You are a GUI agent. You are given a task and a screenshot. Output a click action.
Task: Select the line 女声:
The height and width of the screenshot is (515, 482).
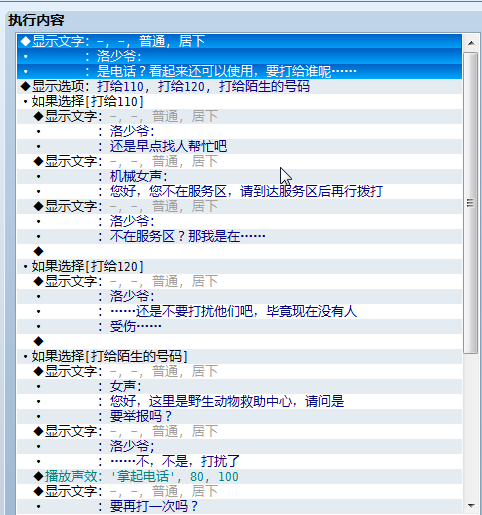pyautogui.click(x=239, y=386)
